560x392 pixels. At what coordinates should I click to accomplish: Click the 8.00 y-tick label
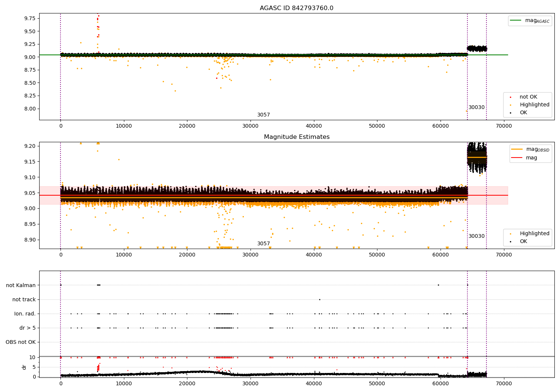[x=30, y=109]
